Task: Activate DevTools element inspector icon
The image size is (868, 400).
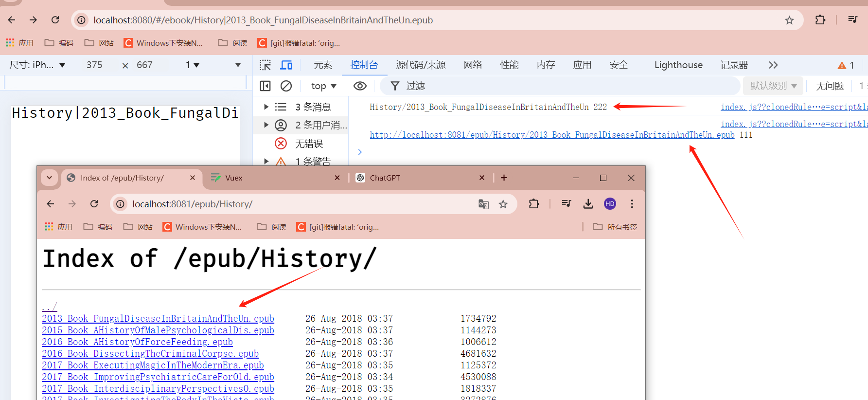Action: click(x=265, y=65)
